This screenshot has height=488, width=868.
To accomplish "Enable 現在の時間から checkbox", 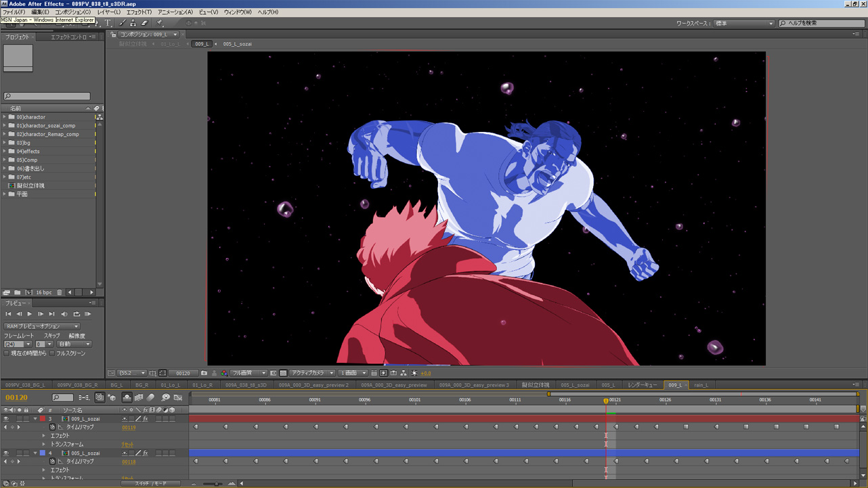I will coord(7,353).
